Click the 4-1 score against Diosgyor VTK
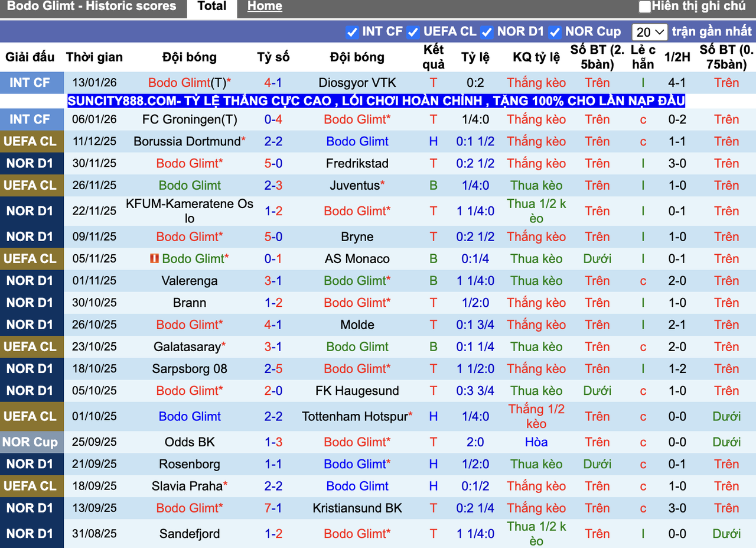Image resolution: width=756 pixels, height=548 pixels. tap(273, 83)
